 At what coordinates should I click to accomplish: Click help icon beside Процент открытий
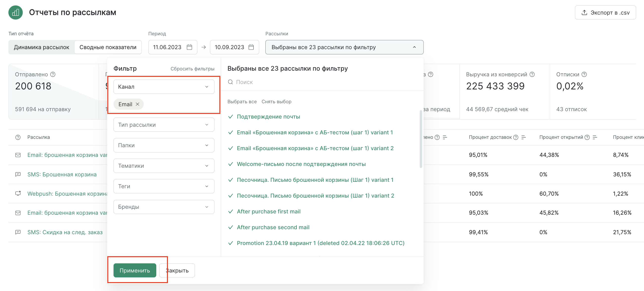587,137
